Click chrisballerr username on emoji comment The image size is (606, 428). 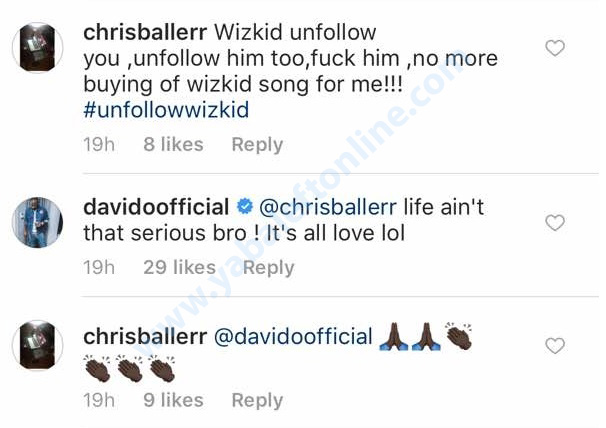(x=145, y=336)
